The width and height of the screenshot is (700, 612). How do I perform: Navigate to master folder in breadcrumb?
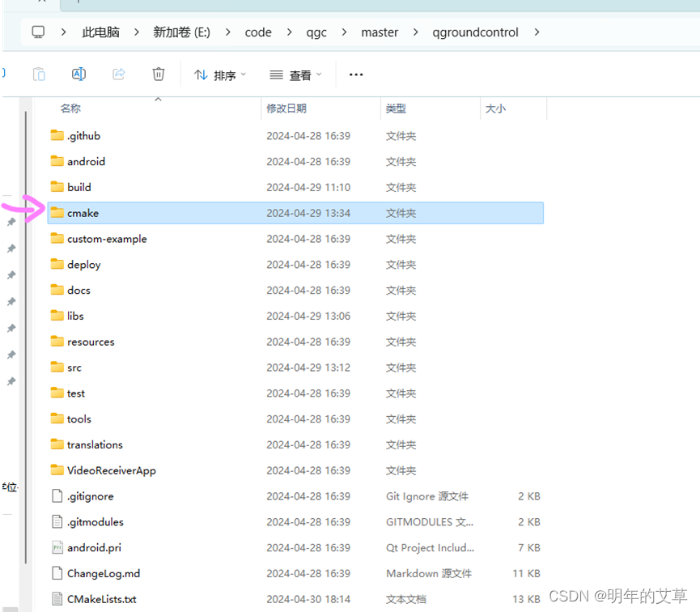[380, 32]
